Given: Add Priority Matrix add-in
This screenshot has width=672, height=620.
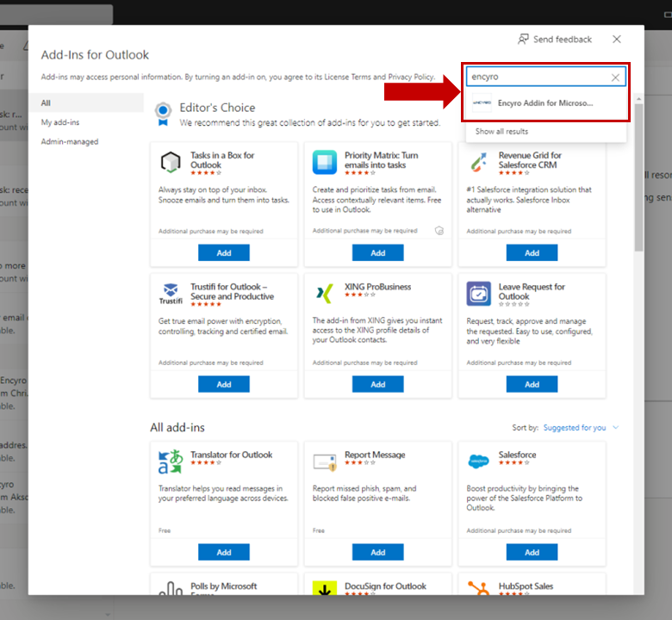Looking at the screenshot, I should (377, 253).
